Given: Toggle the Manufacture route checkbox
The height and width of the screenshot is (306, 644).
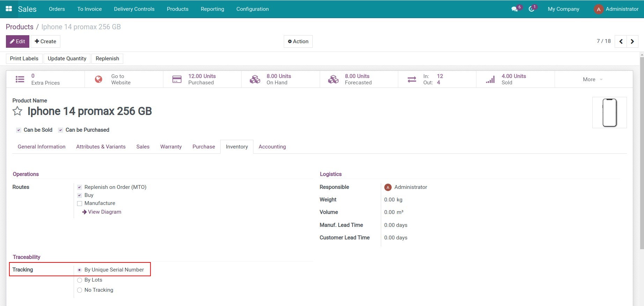Looking at the screenshot, I should pyautogui.click(x=80, y=204).
